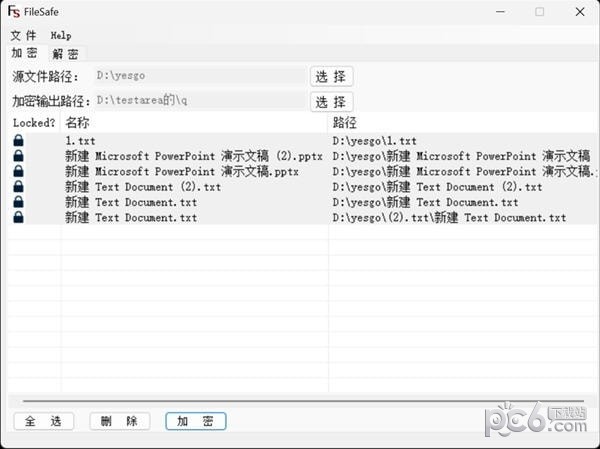Click the 删除 button

(x=119, y=421)
